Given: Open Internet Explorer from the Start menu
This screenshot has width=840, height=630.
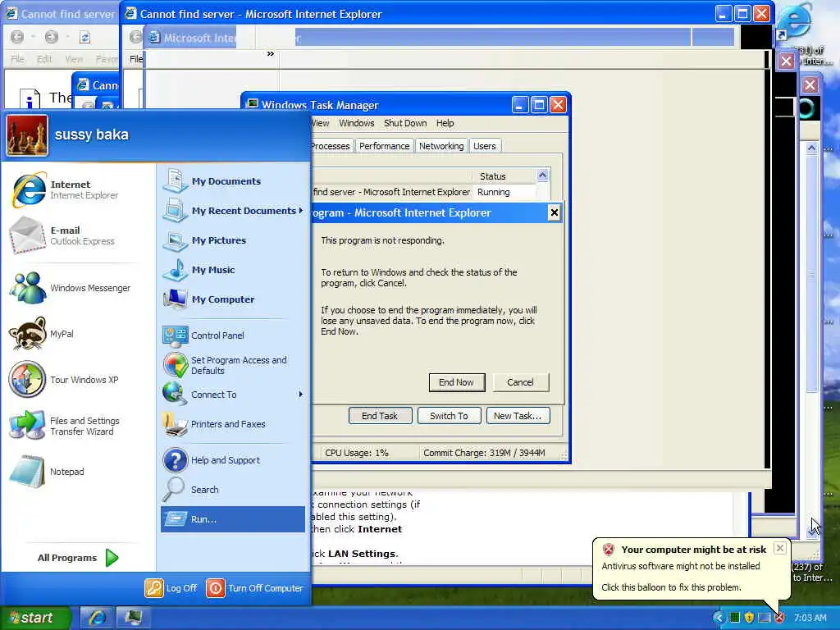Looking at the screenshot, I should pyautogui.click(x=75, y=189).
